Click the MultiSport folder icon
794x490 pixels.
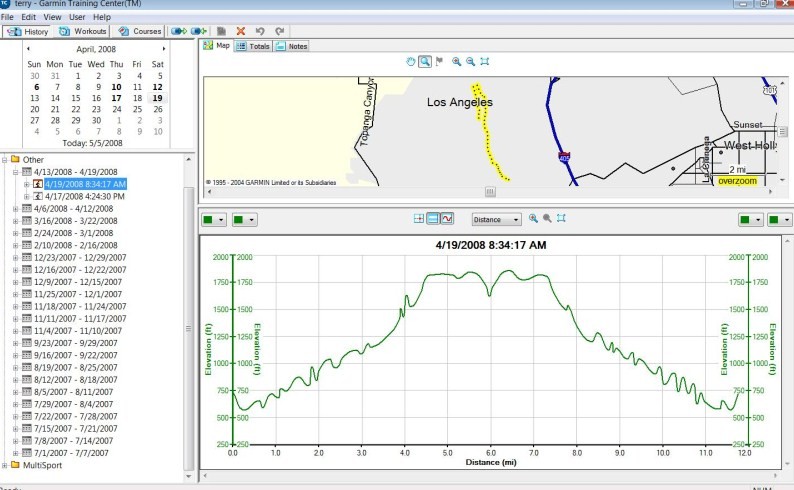coord(15,465)
